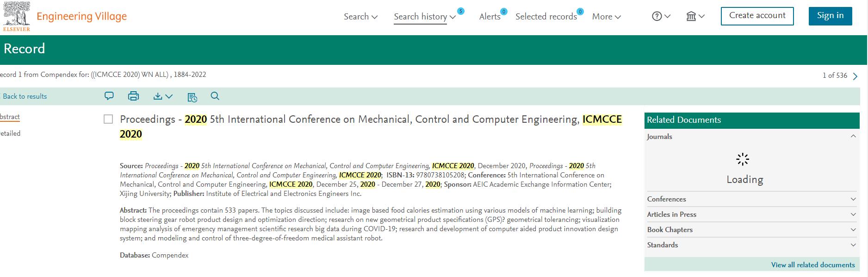The height and width of the screenshot is (277, 868).
Task: Open the institution building icon menu
Action: [x=695, y=17]
